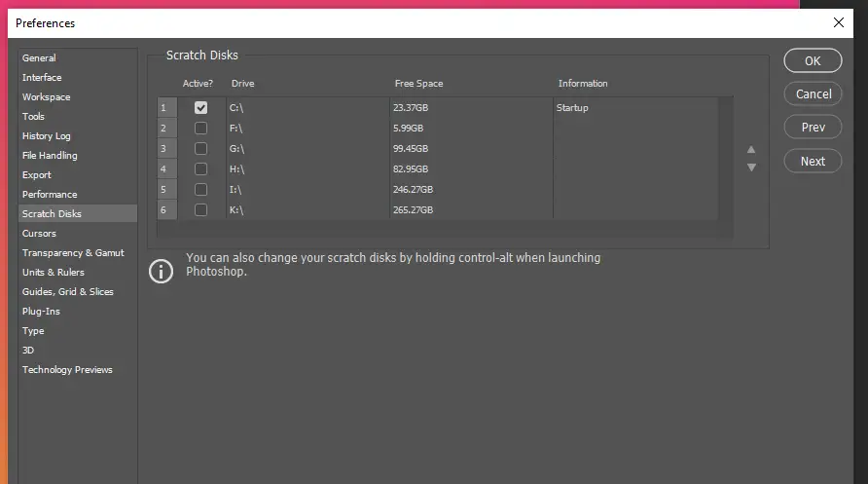Click the Drive column header
This screenshot has width=868, height=484.
[243, 83]
